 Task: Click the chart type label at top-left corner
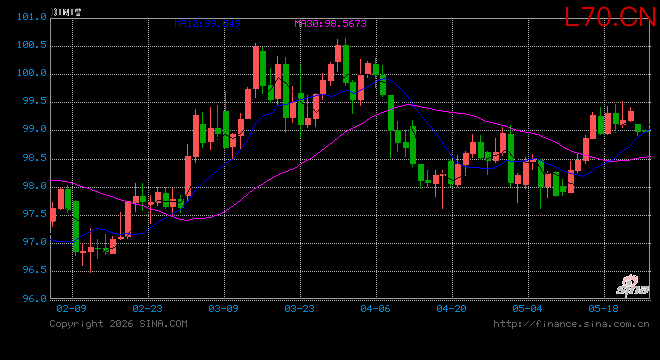(66, 12)
